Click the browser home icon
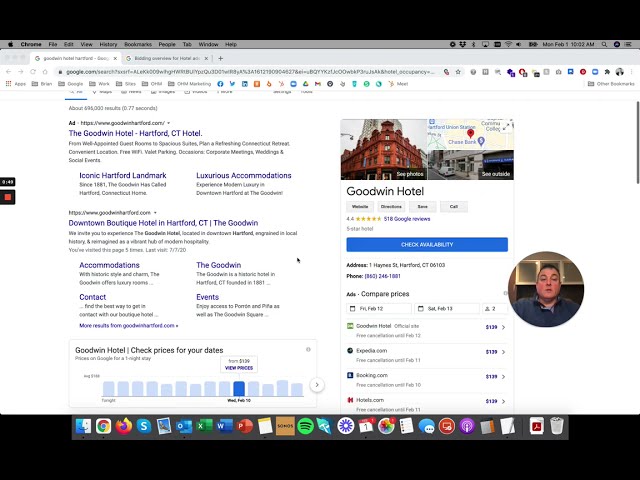The image size is (640, 480). tap(45, 72)
